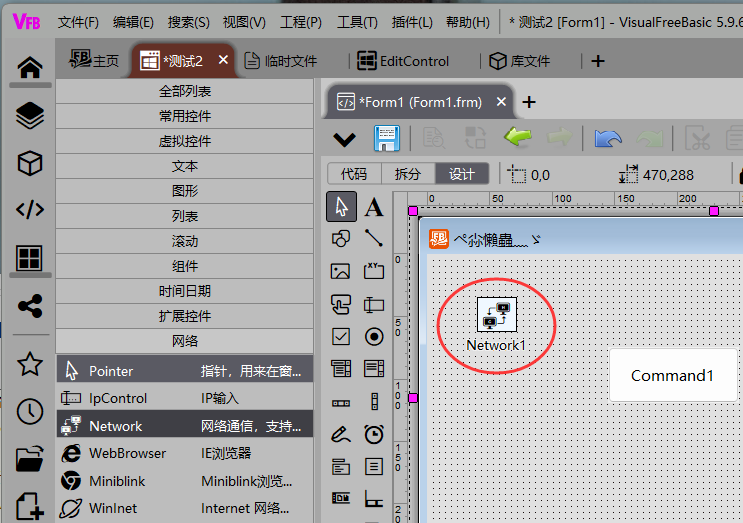This screenshot has width=743, height=523.
Task: Select the letter A label tool
Action: coord(374,207)
